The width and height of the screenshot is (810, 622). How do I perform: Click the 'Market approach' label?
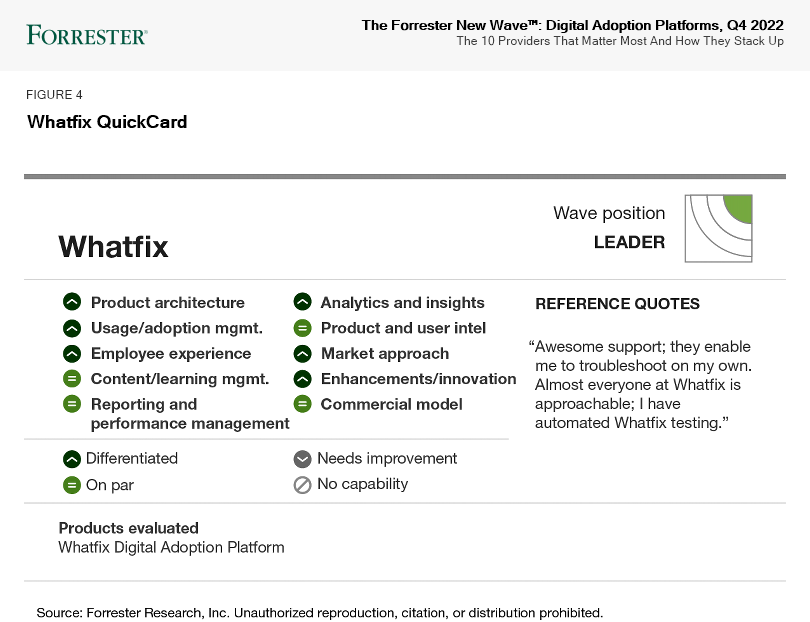[x=385, y=353]
